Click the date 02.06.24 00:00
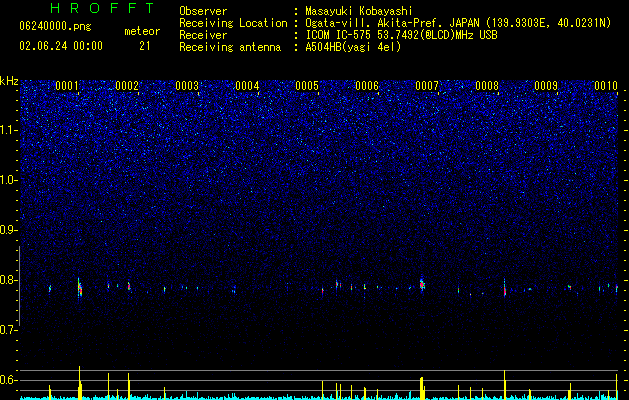Viewport: 629px width, 400px height. [x=61, y=46]
